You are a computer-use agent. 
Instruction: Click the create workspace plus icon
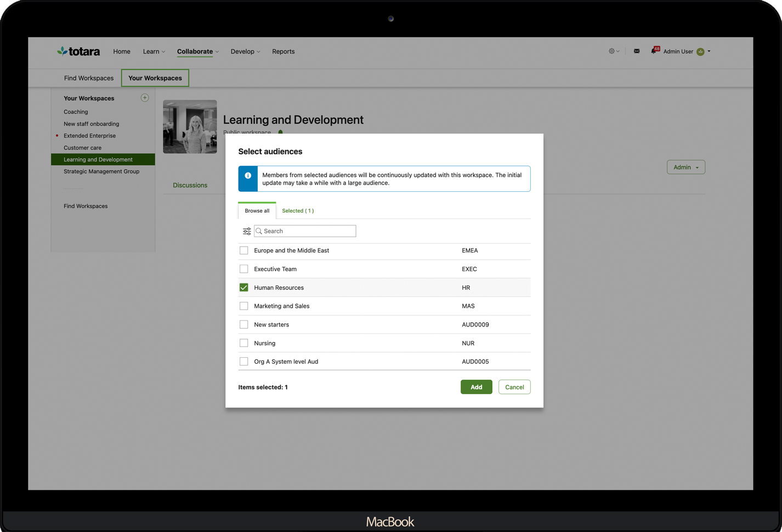144,98
